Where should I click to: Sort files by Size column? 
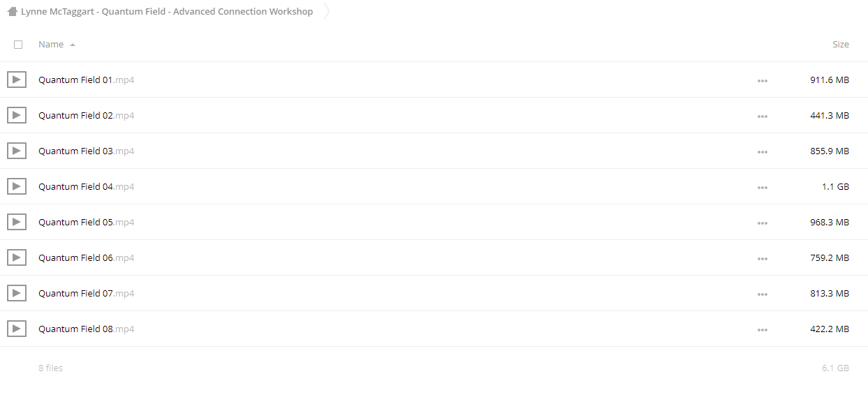click(841, 44)
